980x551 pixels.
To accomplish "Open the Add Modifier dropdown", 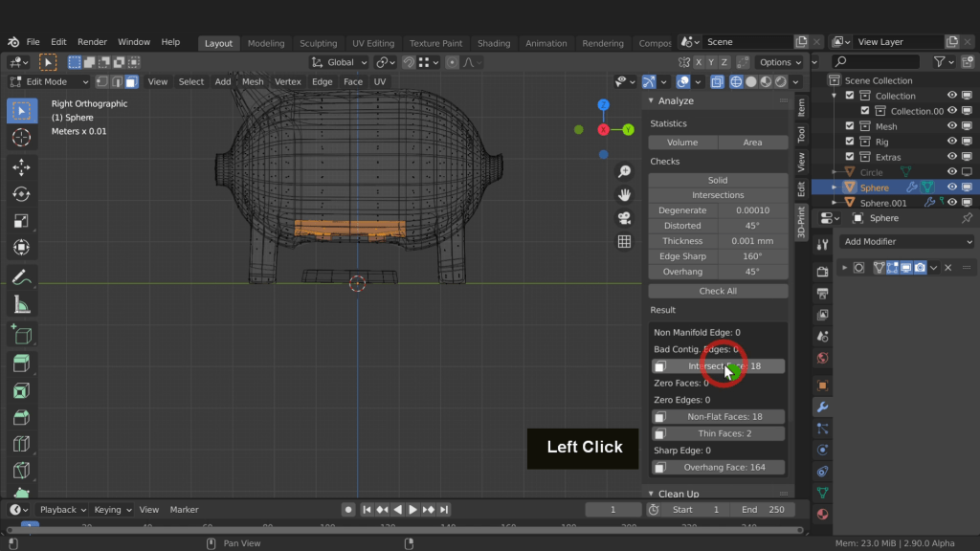I will click(907, 242).
